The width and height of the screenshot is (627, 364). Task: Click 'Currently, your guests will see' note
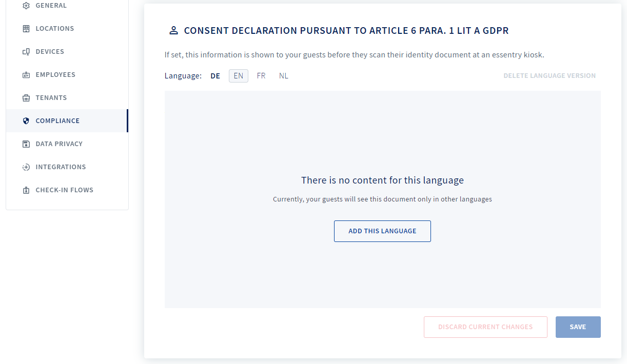(382, 199)
